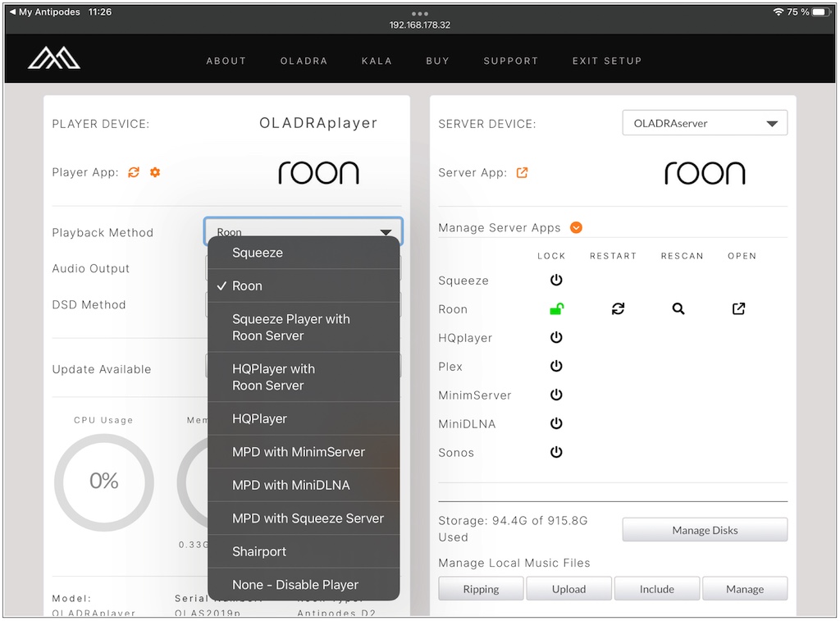Rescan the Roon library
The height and width of the screenshot is (621, 840).
[x=678, y=308]
